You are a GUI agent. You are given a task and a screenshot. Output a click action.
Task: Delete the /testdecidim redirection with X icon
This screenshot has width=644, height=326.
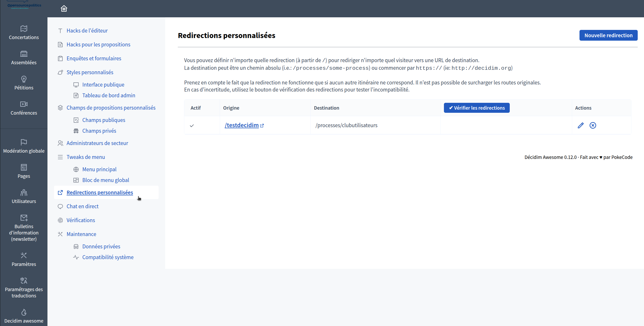click(x=593, y=125)
